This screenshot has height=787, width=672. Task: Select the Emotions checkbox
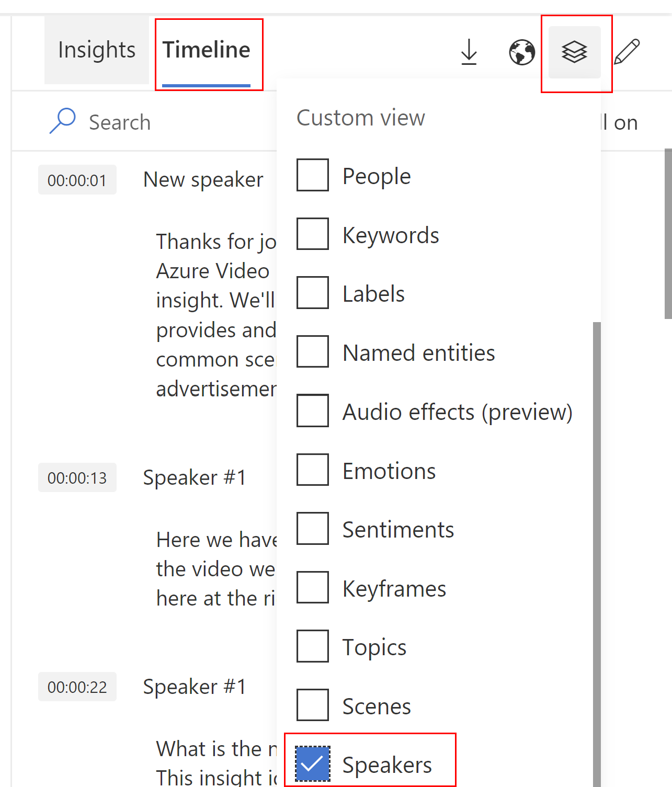point(313,470)
